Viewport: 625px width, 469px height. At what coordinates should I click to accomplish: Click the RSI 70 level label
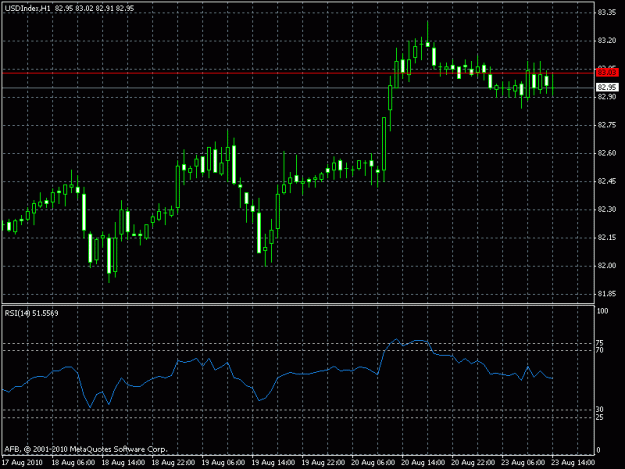pos(600,350)
